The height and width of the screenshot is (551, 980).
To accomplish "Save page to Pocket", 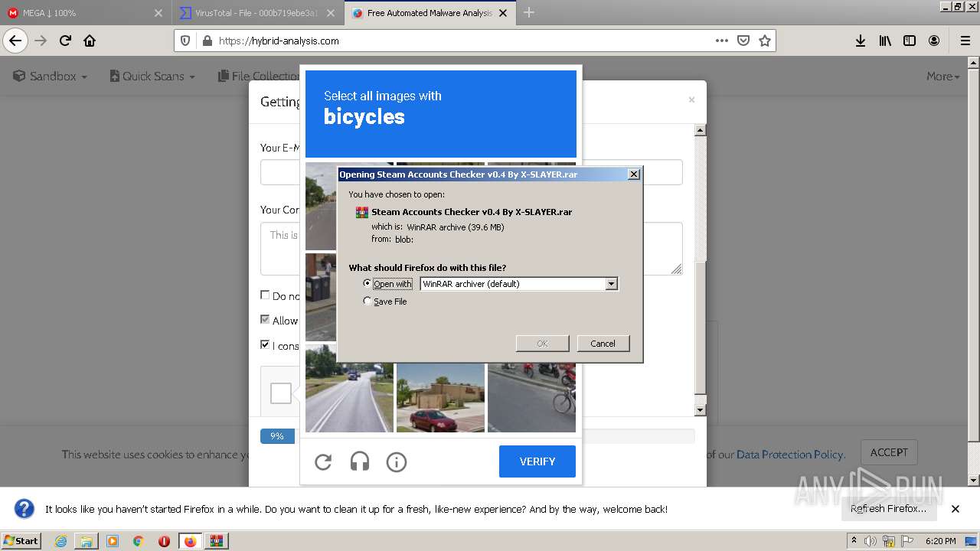I will (743, 41).
